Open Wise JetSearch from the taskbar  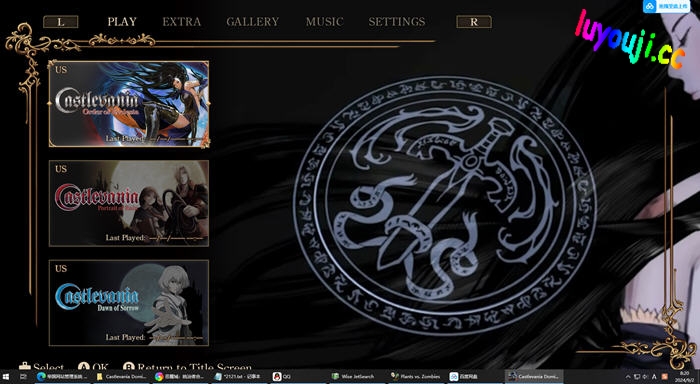(x=357, y=377)
